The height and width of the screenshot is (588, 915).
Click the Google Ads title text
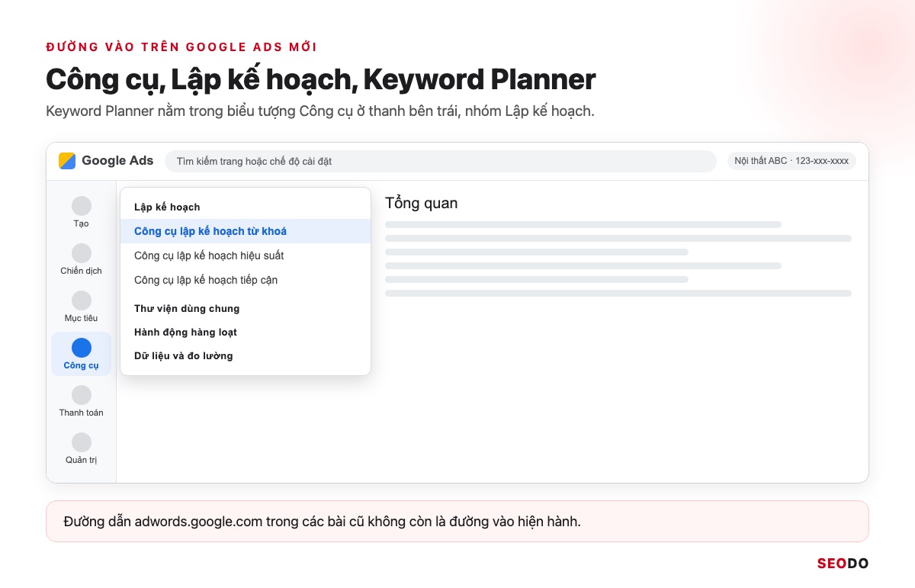pos(117,161)
